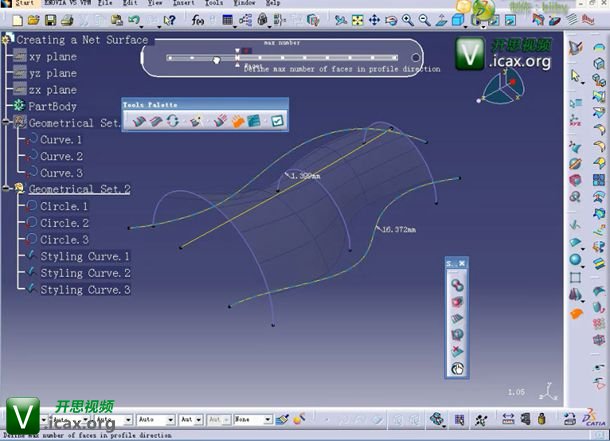Image resolution: width=610 pixels, height=441 pixels.
Task: Click the Normal View icon
Action: (441, 20)
